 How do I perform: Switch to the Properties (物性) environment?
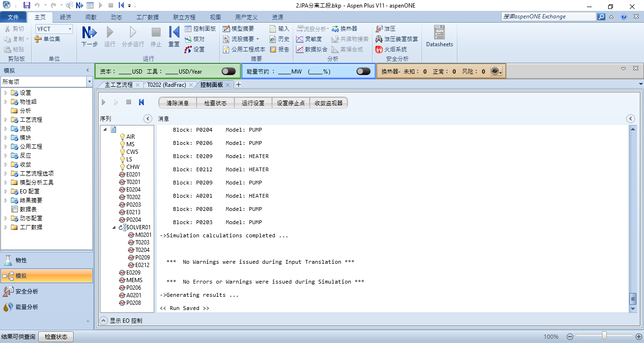(x=47, y=260)
